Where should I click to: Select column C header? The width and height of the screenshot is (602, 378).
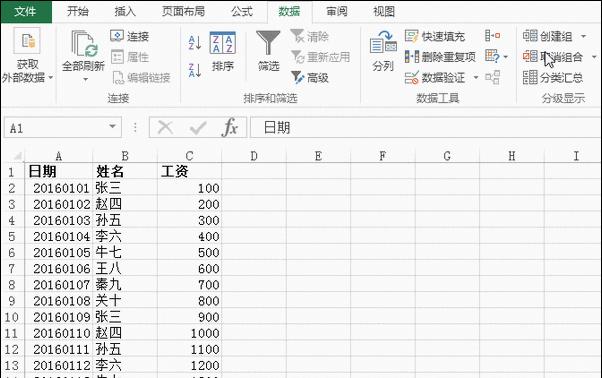pyautogui.click(x=189, y=156)
